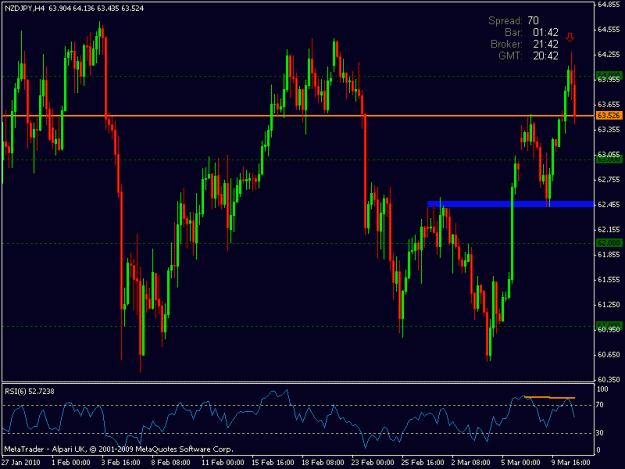Image resolution: width=625 pixels, height=469 pixels.
Task: Select the orange trendline on the RSI panel
Action: pos(549,397)
